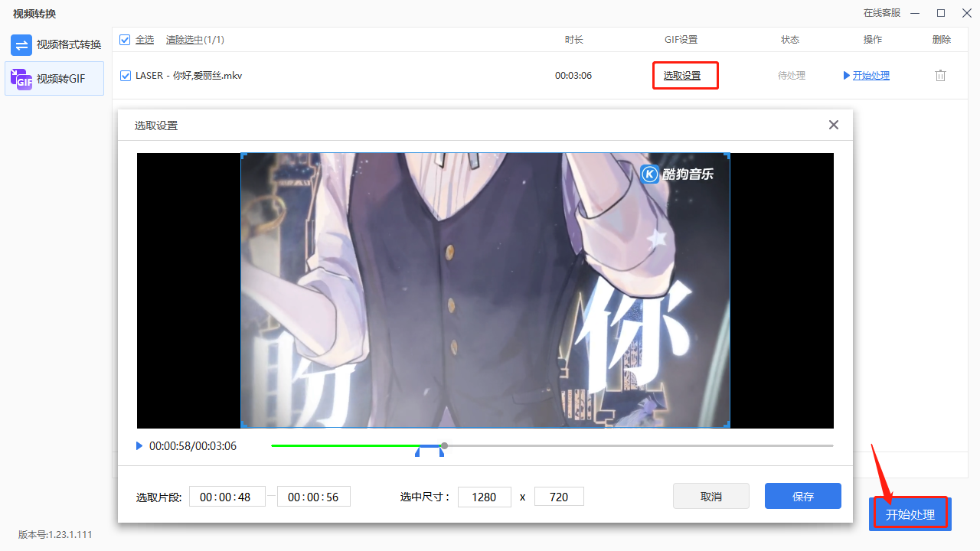Toggle the 全选 checkbox
980x551 pixels.
[125, 40]
